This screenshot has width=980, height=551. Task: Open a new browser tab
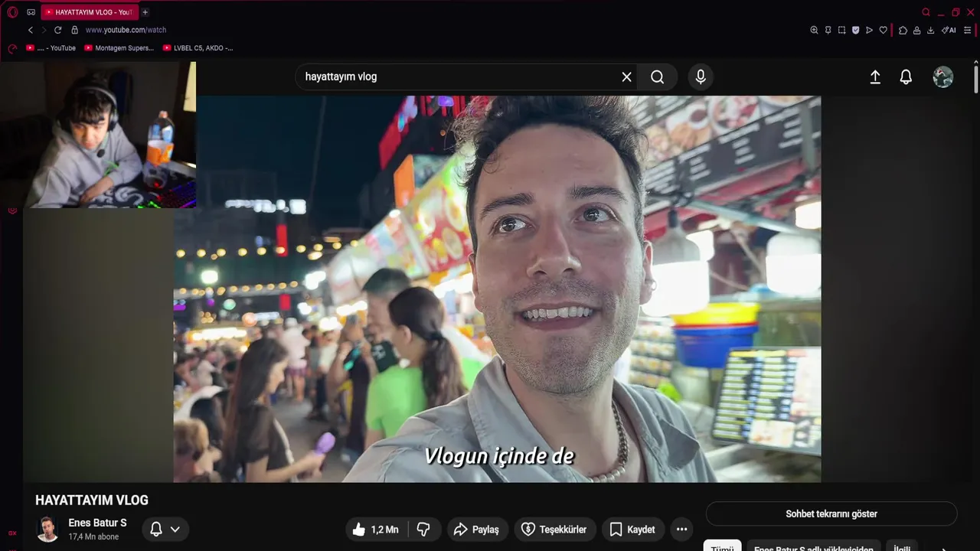tap(145, 12)
